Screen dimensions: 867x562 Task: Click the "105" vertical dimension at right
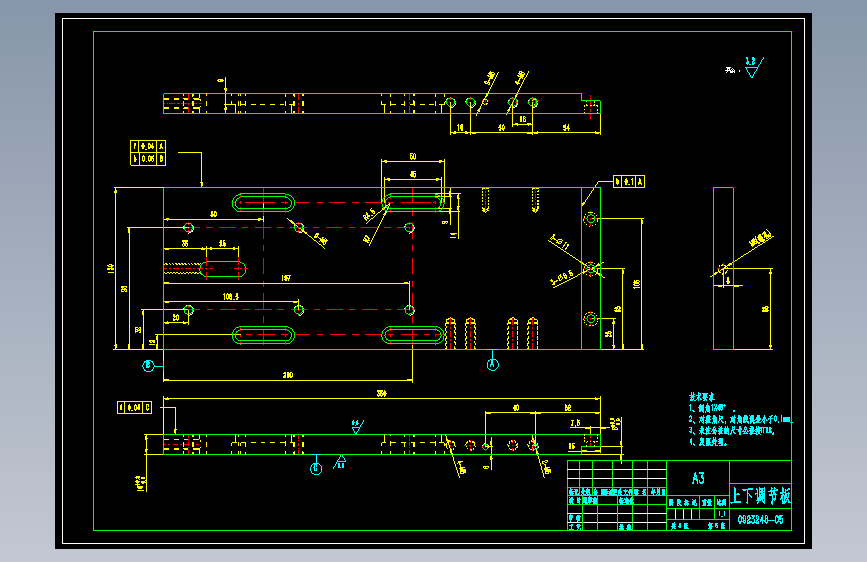point(636,284)
